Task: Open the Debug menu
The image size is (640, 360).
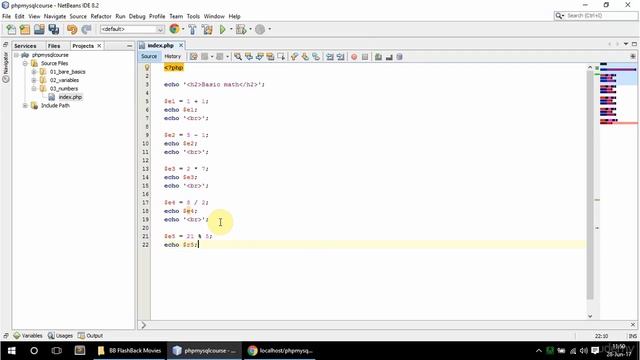Action: pyautogui.click(x=137, y=16)
